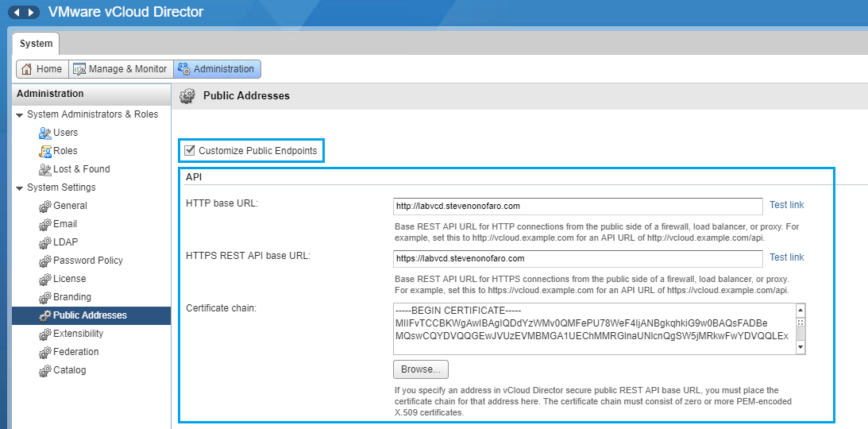Viewport: 868px width, 429px height.
Task: Open the Manage & Monitor tab
Action: click(x=121, y=69)
